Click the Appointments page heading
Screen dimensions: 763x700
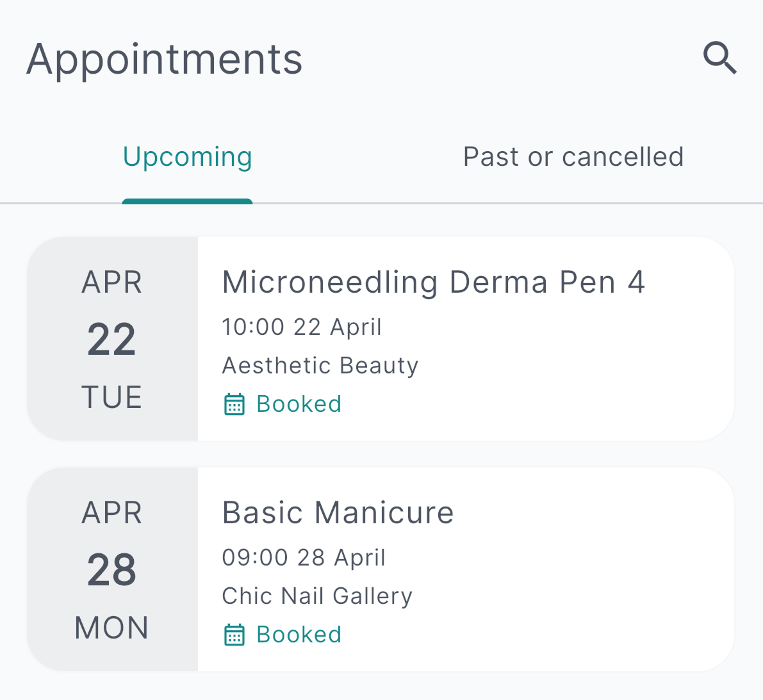[164, 60]
